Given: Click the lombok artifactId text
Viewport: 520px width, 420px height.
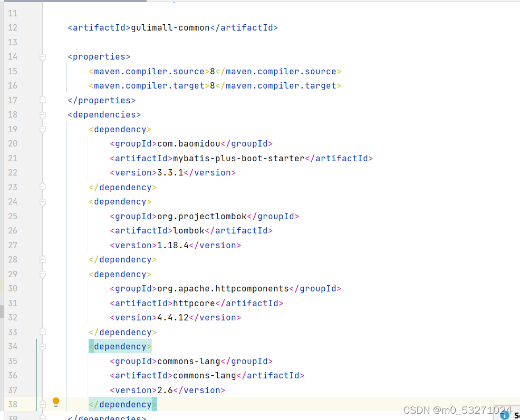Looking at the screenshot, I should 189,231.
